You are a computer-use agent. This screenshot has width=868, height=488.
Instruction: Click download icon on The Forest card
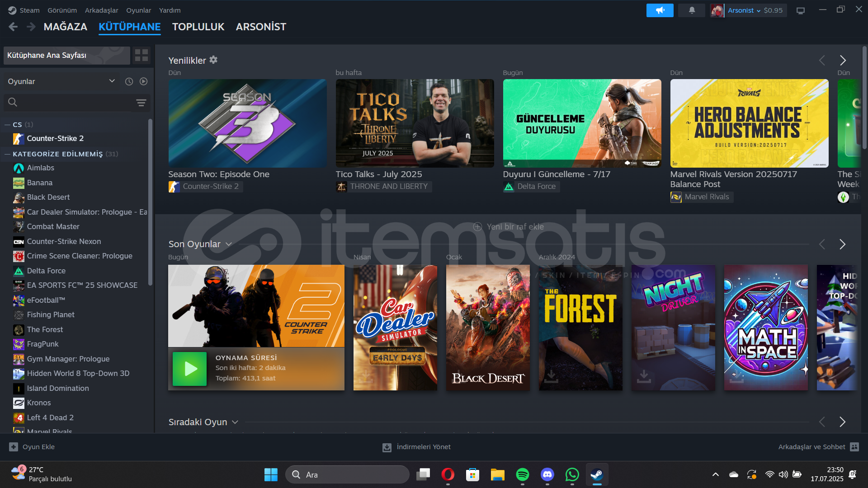tap(551, 376)
